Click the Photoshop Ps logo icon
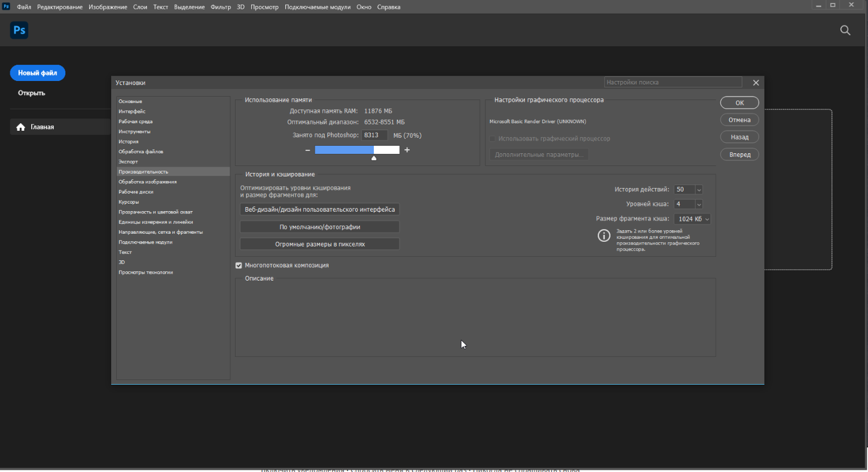The image size is (868, 472). [19, 30]
